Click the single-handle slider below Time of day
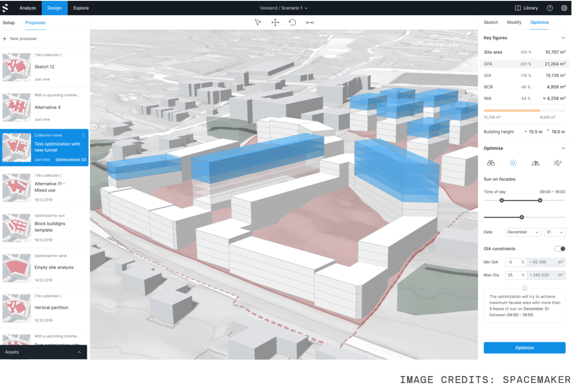This screenshot has width=574, height=392. pyautogui.click(x=522, y=217)
